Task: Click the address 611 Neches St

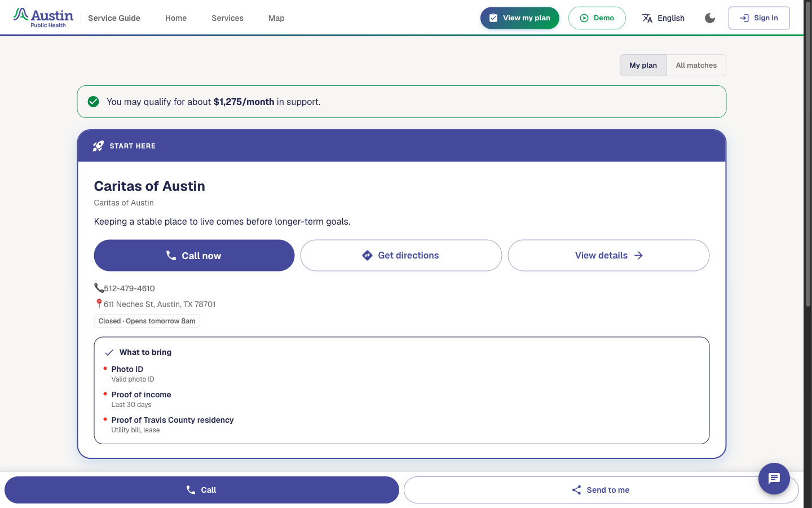Action: tap(160, 304)
